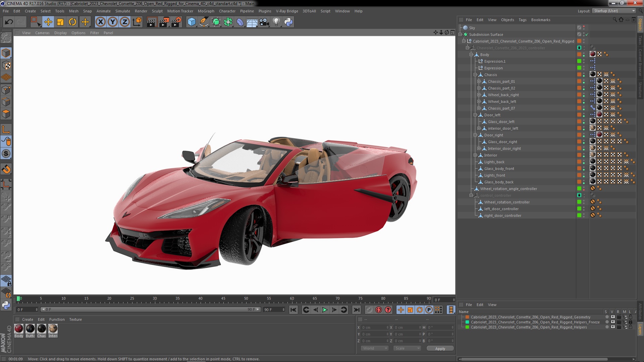This screenshot has height=362, width=644.
Task: Select the Interi tan material swatch
Action: click(x=53, y=328)
